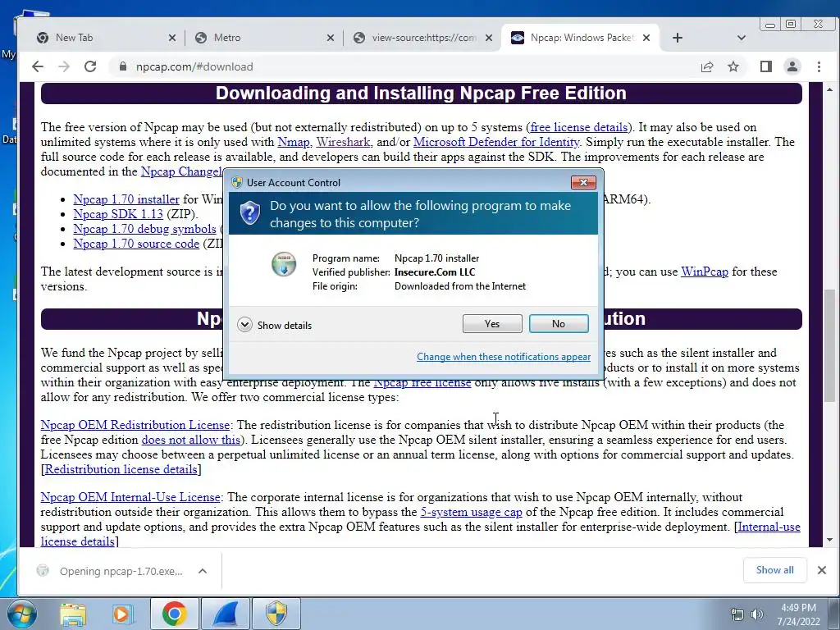The image size is (840, 630).
Task: Open the tab search dropdown arrow
Action: pyautogui.click(x=742, y=38)
